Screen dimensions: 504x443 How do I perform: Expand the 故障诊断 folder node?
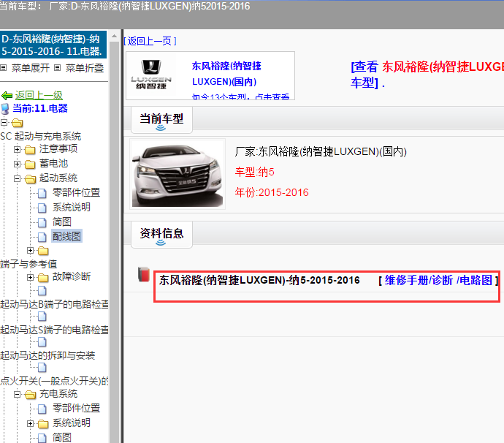tap(30, 277)
